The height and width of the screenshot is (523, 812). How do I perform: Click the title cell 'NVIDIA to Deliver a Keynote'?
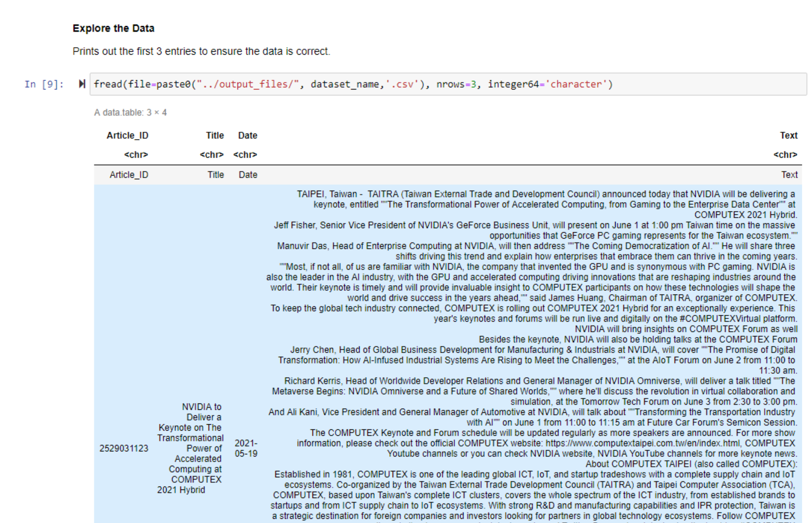pos(190,448)
